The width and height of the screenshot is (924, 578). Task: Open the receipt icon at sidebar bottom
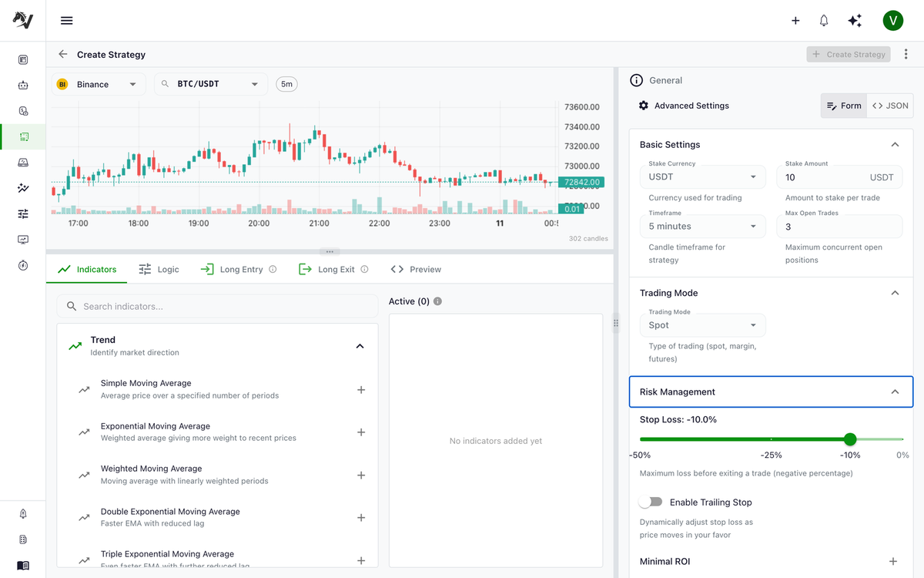pyautogui.click(x=23, y=539)
